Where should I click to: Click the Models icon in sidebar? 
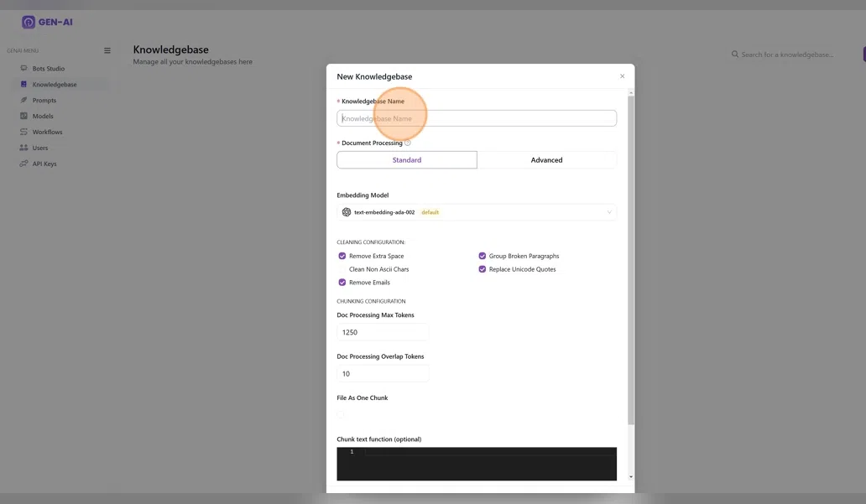coord(24,117)
